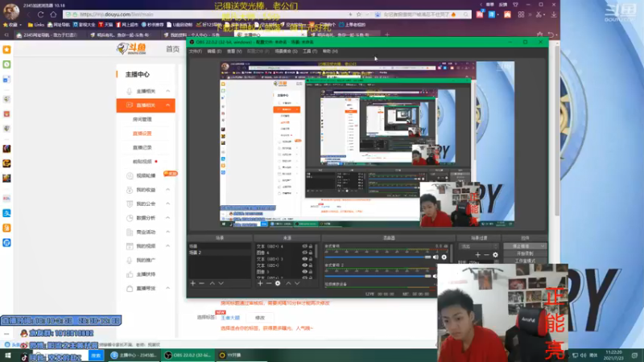This screenshot has height=362, width=644.
Task: Add a new scene with plus icon
Action: pos(192,283)
